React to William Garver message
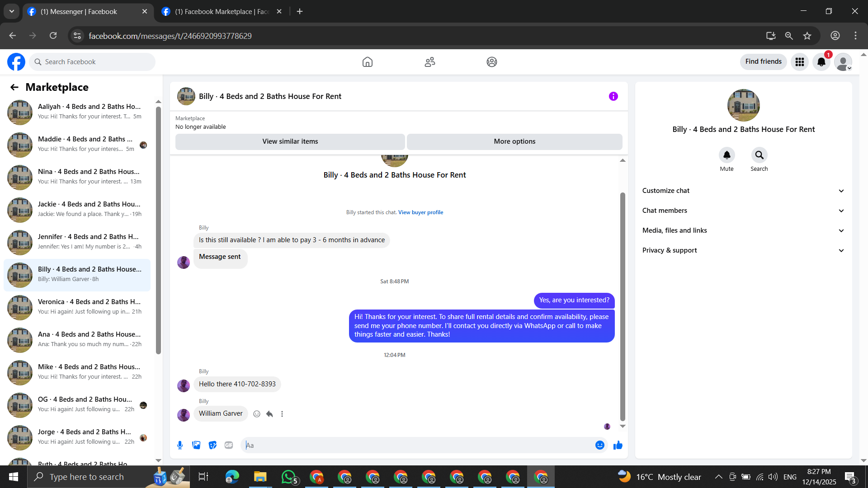The image size is (868, 488). coord(257,414)
